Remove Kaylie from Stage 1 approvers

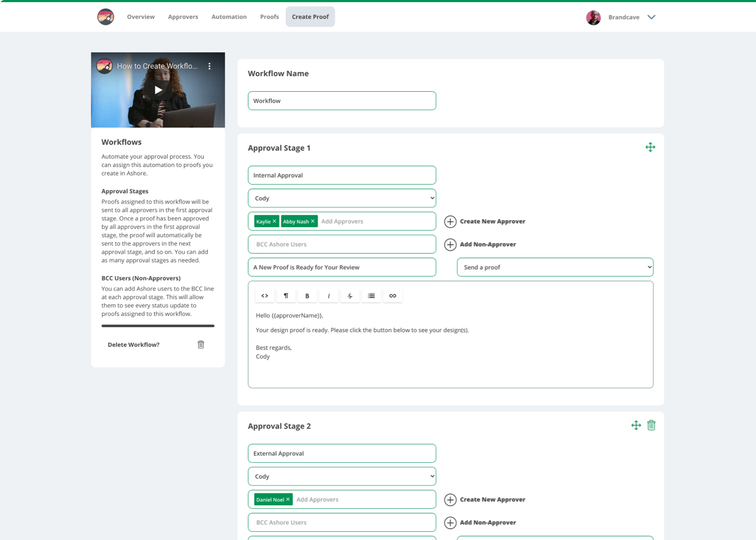[x=274, y=221]
